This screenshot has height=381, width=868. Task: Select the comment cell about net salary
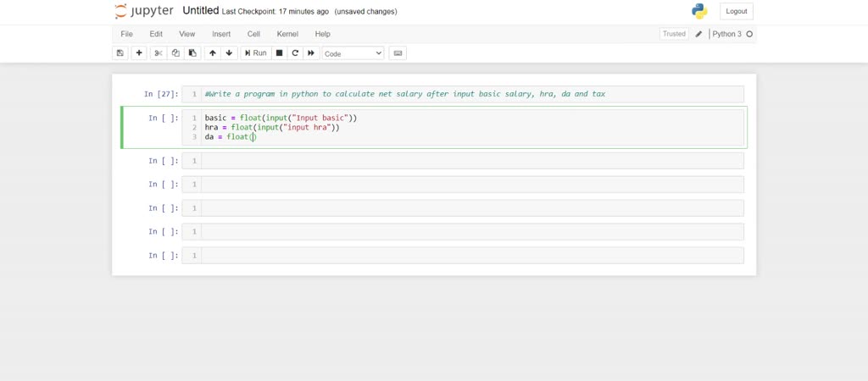click(x=463, y=94)
